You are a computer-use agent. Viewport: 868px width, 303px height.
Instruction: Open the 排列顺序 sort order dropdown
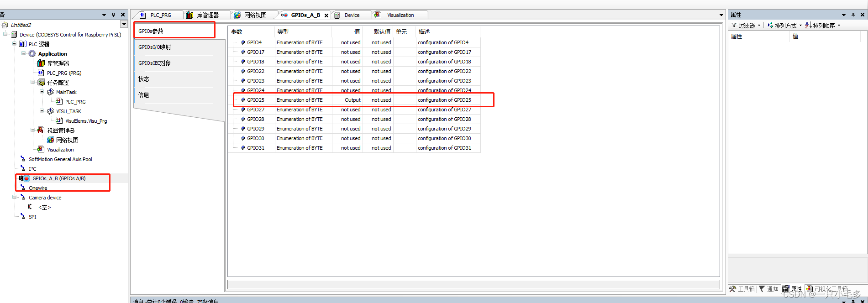839,26
